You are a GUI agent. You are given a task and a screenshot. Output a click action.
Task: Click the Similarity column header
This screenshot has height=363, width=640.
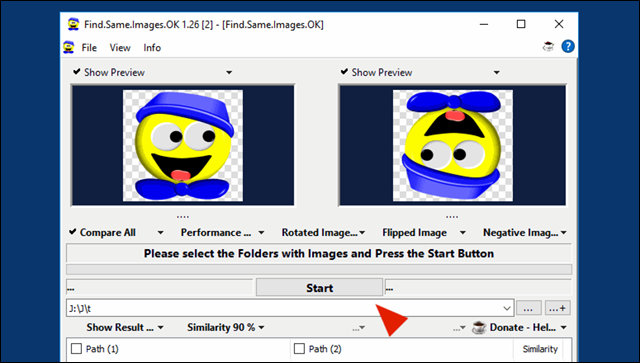click(540, 349)
